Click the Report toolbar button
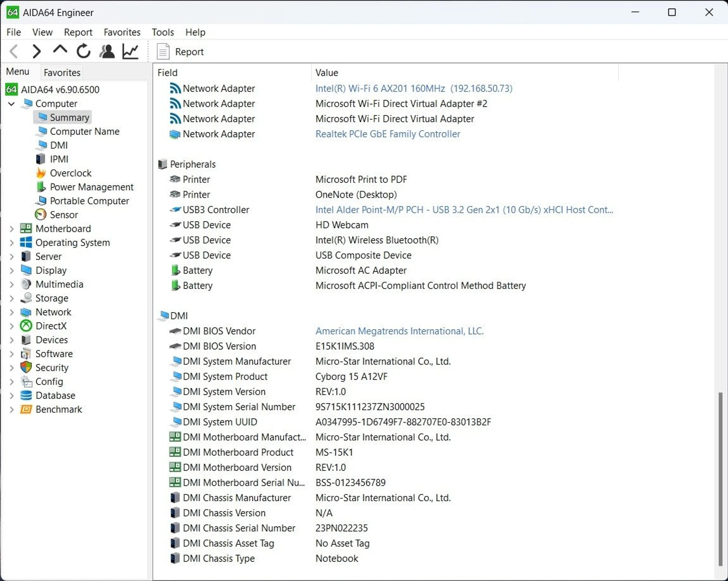The width and height of the screenshot is (728, 581). coord(180,52)
